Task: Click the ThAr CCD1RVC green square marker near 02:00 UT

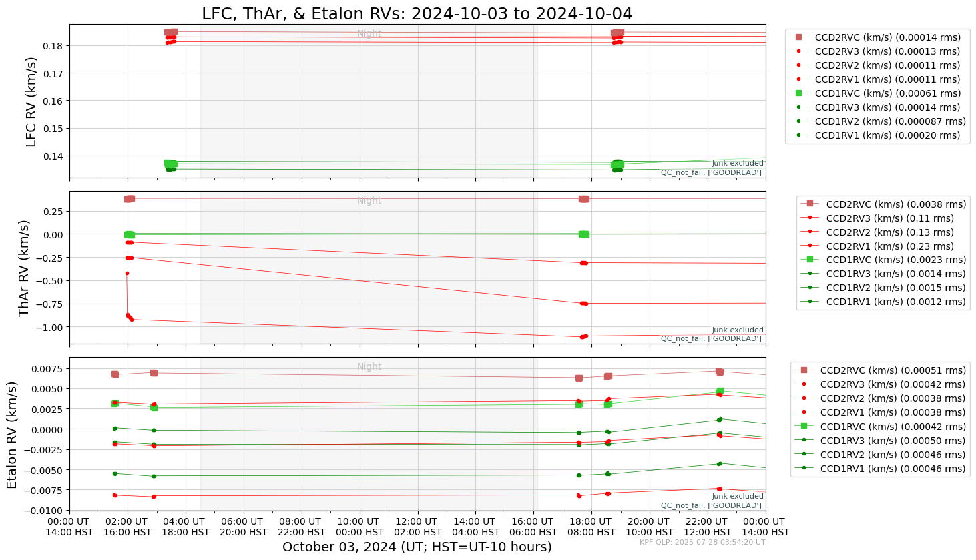Action: click(130, 234)
